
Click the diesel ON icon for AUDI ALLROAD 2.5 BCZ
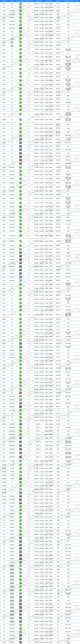pos(20,407)
